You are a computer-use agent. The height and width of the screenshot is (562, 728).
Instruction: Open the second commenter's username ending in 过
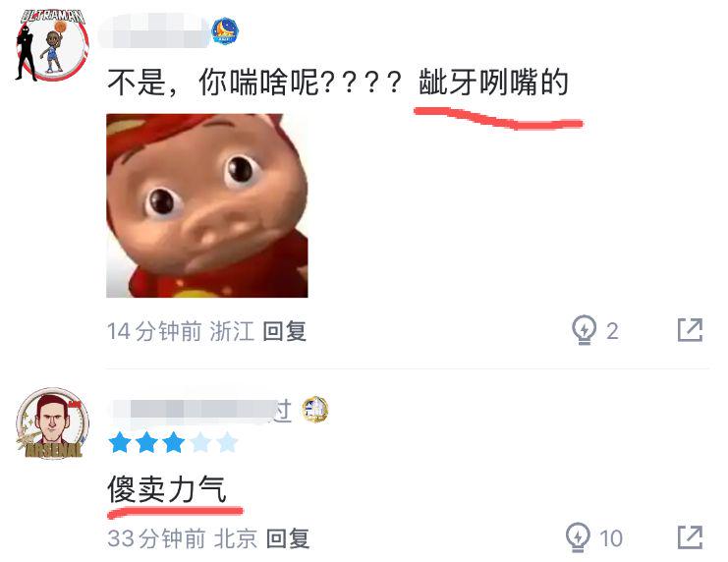click(201, 411)
